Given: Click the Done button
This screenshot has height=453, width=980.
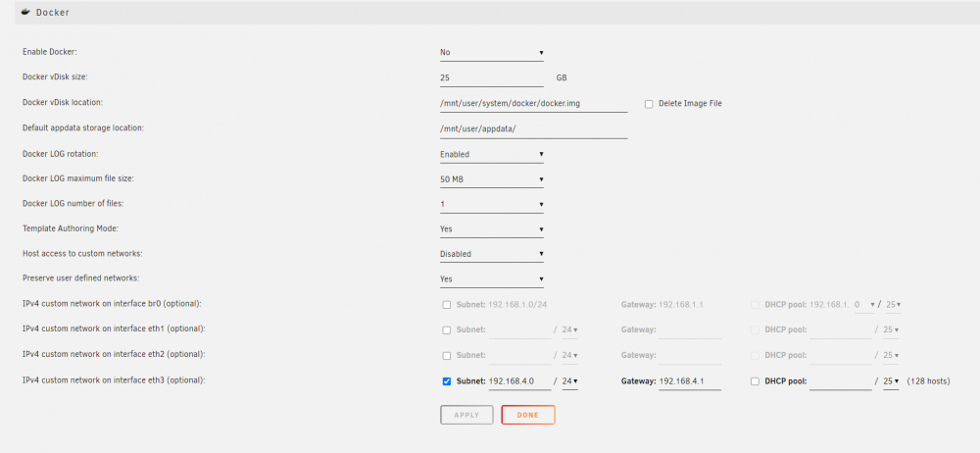Looking at the screenshot, I should point(528,415).
